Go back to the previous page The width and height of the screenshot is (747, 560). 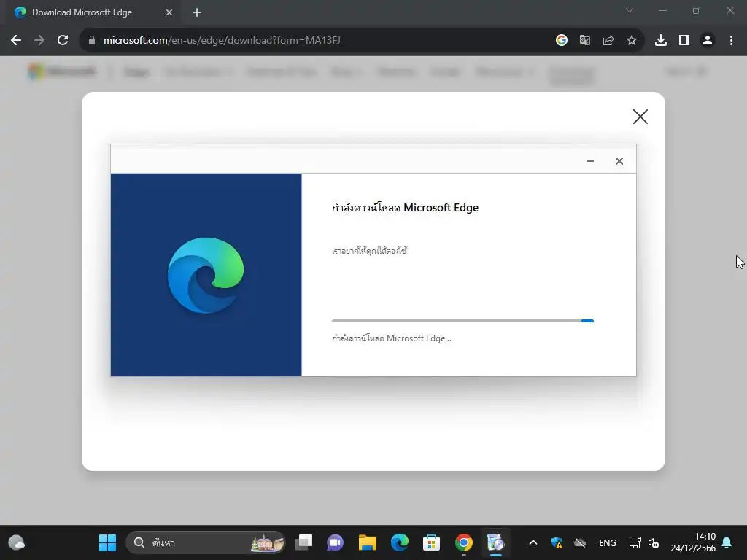[x=16, y=41]
